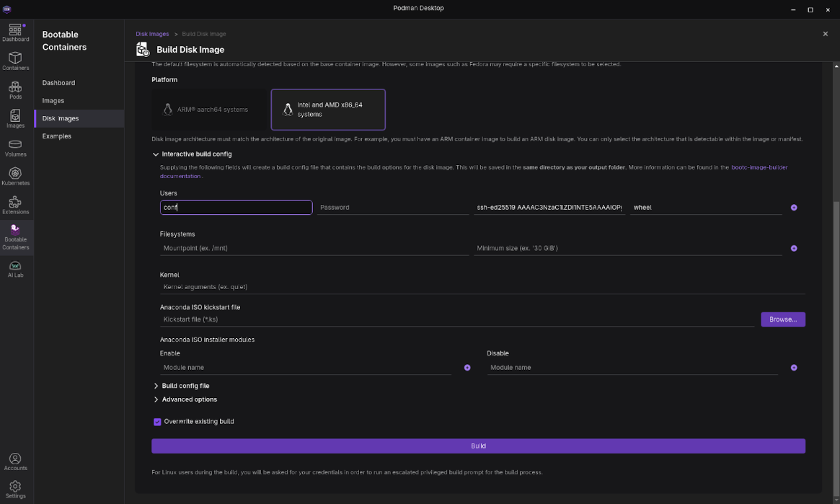
Task: Add the Enable module plus icon
Action: click(x=467, y=368)
